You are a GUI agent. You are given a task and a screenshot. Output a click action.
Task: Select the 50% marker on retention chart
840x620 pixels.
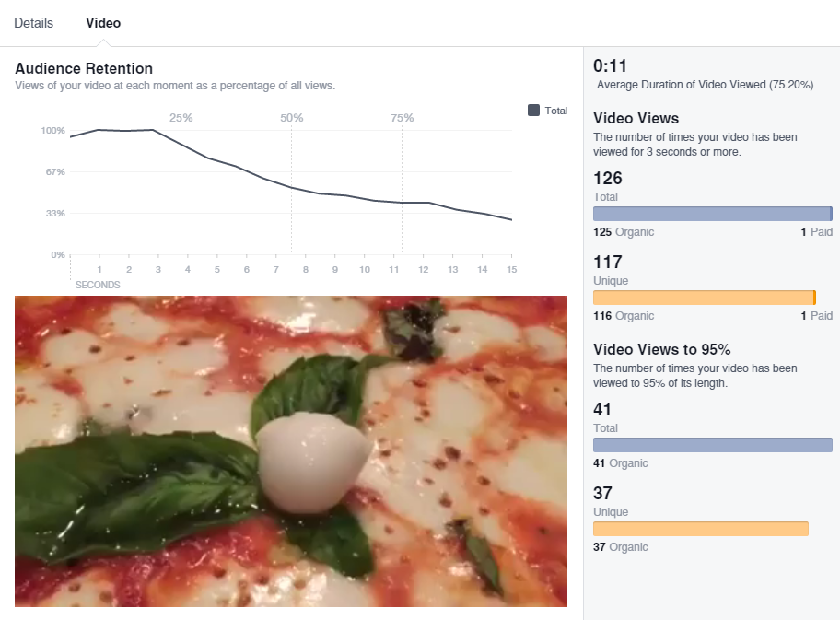pyautogui.click(x=292, y=118)
